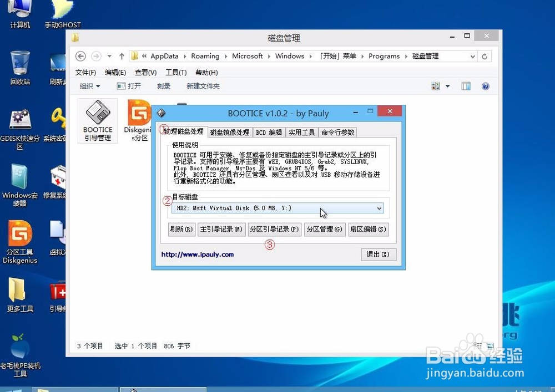Open the http://www.ipauly.com link
Image resolution: width=555 pixels, height=392 pixels.
(x=198, y=254)
